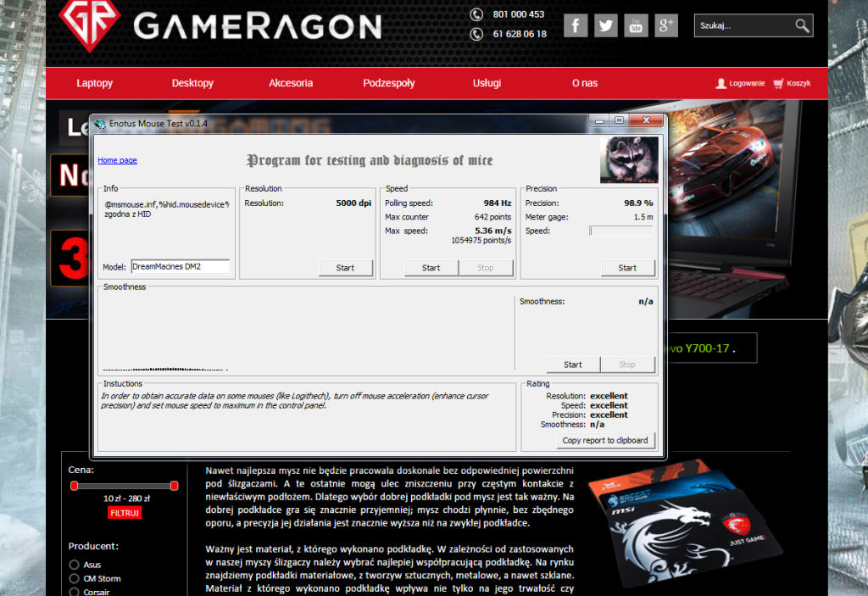Click the 642 points max counter value
The height and width of the screenshot is (596, 868).
(x=492, y=217)
